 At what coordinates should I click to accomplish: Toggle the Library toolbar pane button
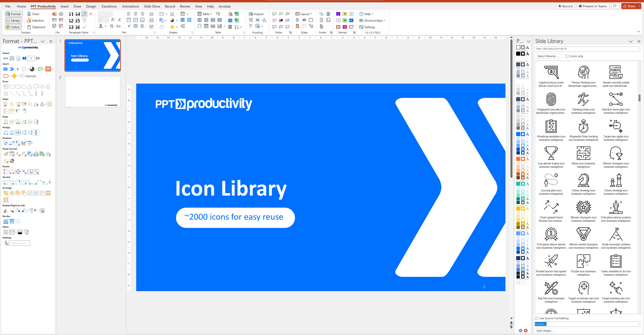[13, 20]
